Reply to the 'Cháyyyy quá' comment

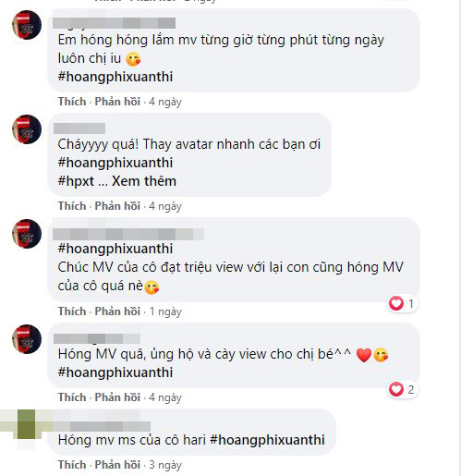point(117,206)
